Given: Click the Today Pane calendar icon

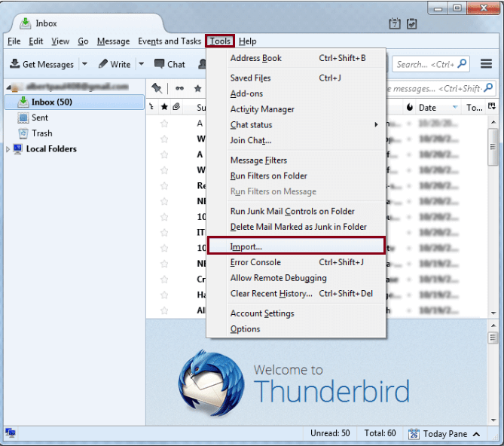Looking at the screenshot, I should coord(414,434).
